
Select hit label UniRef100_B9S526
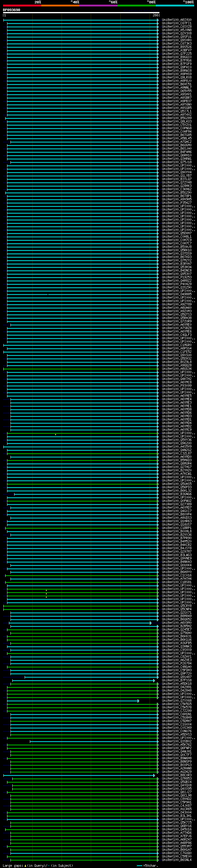coord(177,47)
